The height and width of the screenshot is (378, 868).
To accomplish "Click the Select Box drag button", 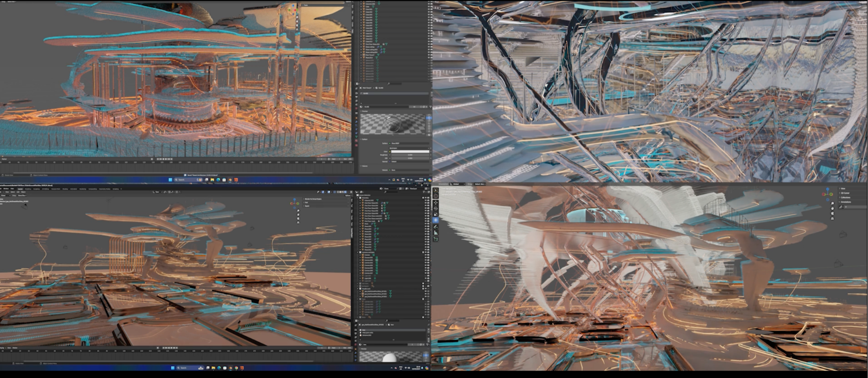I will pyautogui.click(x=480, y=184).
